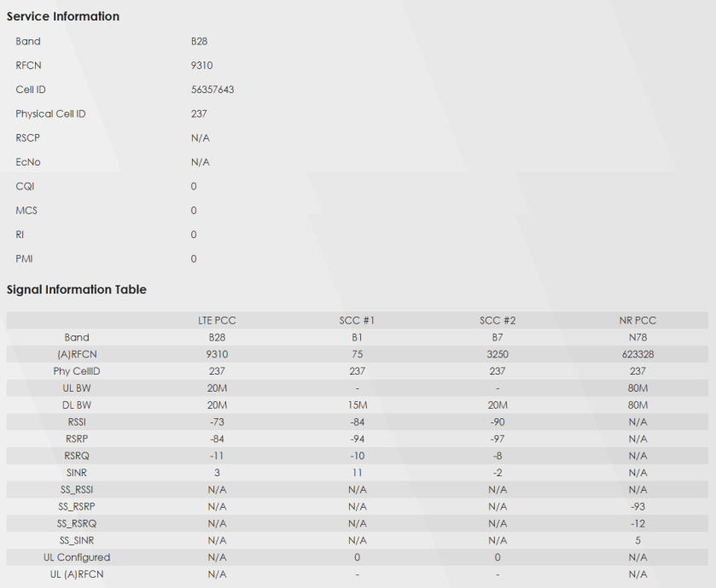716x588 pixels.
Task: Click the EcNo label
Action: (x=28, y=162)
